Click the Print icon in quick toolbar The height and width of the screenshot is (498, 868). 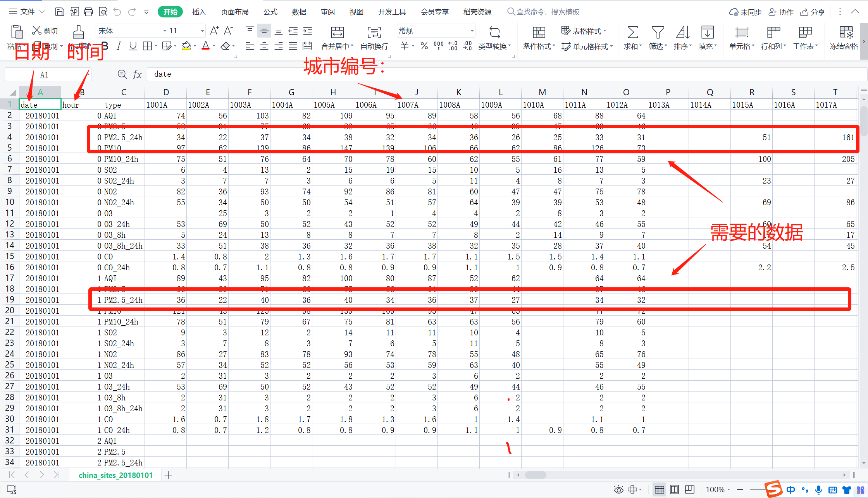(x=88, y=12)
